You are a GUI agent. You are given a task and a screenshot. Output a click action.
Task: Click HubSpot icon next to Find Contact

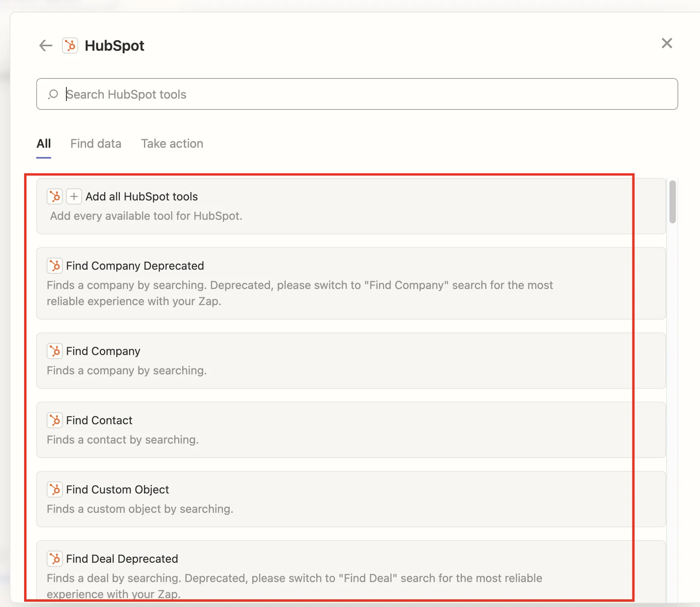(x=55, y=420)
